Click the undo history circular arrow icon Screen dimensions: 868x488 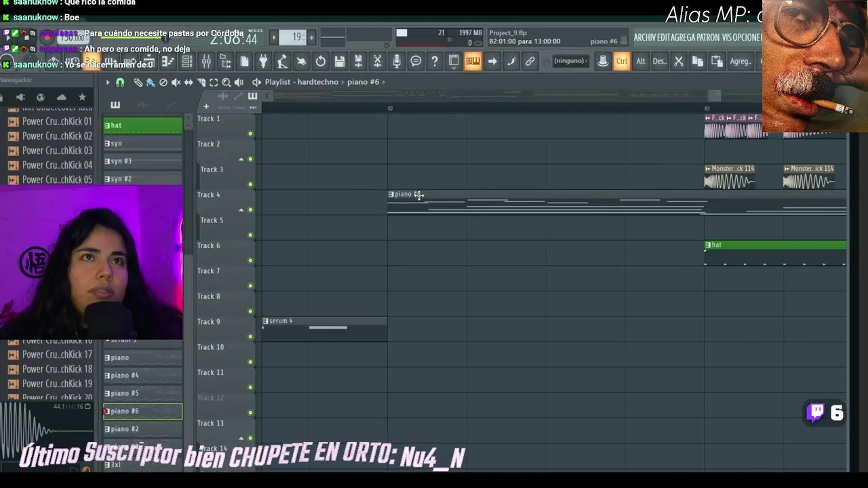coord(320,62)
